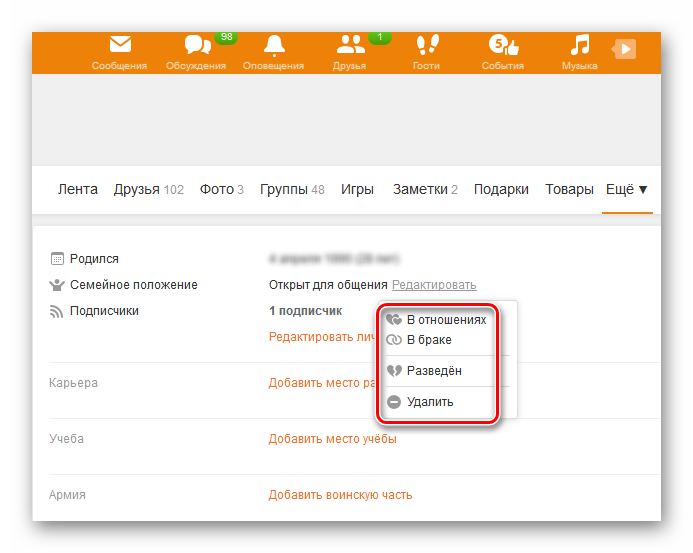Viewport: 693px width, 553px height.
Task: Open the Группы 48 tab
Action: point(292,190)
